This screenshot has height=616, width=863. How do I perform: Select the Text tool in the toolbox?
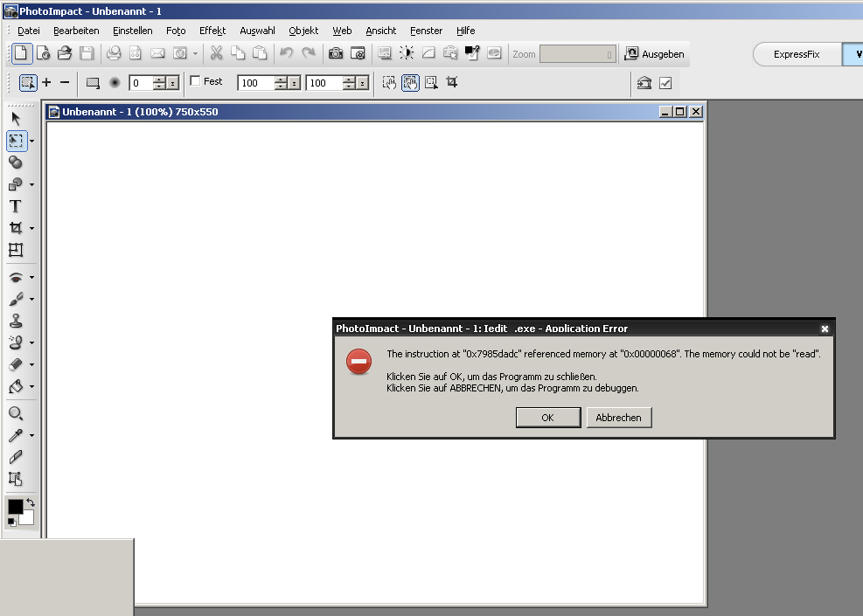click(16, 206)
